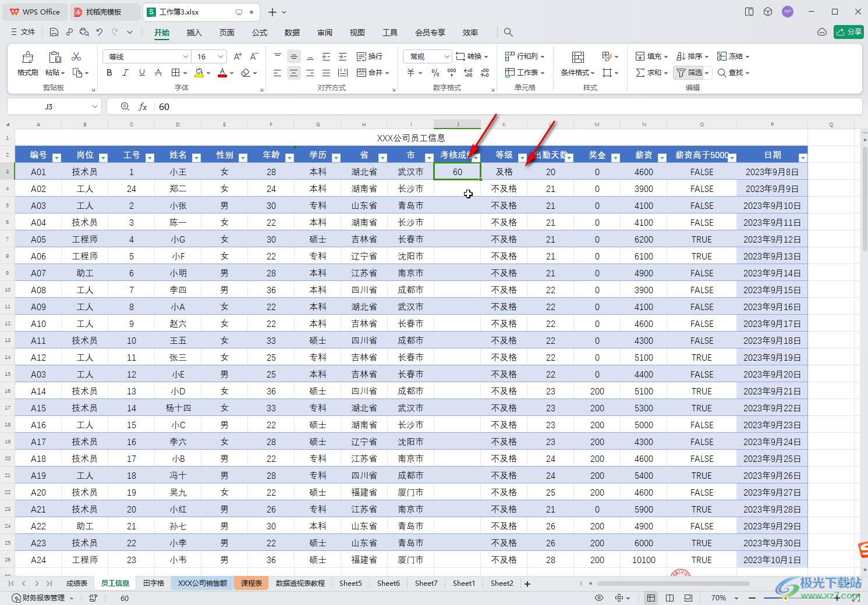Toggle Bold formatting
Viewport: 868px width, 605px height.
pyautogui.click(x=109, y=73)
